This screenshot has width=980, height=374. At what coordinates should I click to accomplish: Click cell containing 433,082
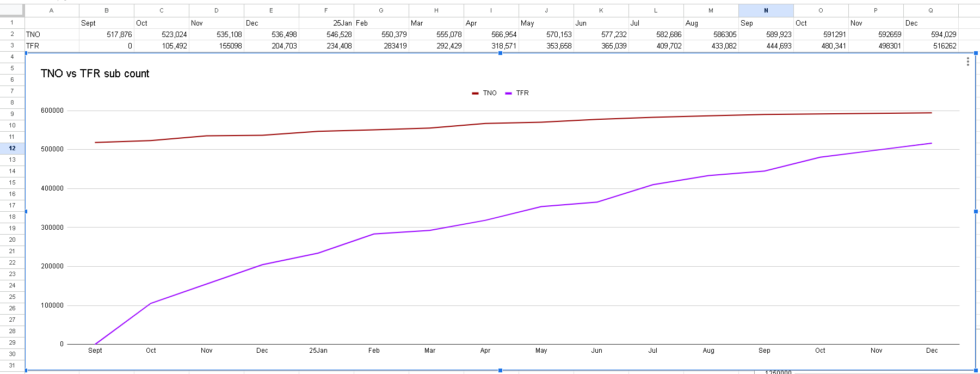(x=711, y=46)
